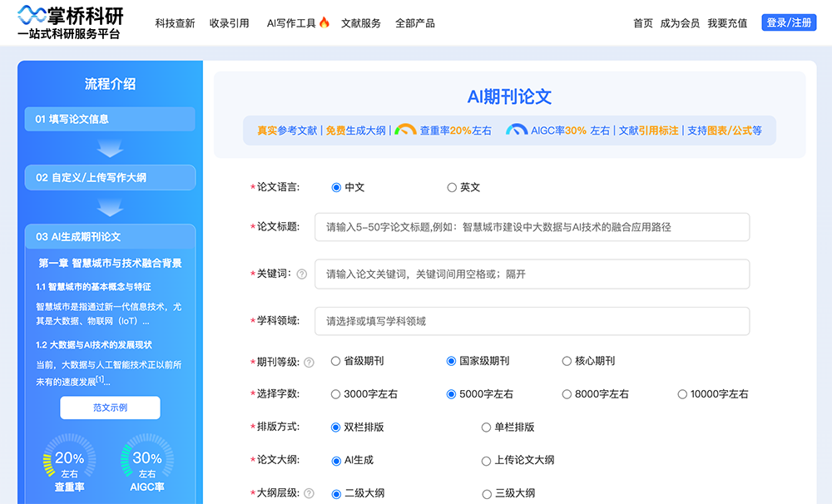
Task: Click 我要充值 link
Action: 727,23
